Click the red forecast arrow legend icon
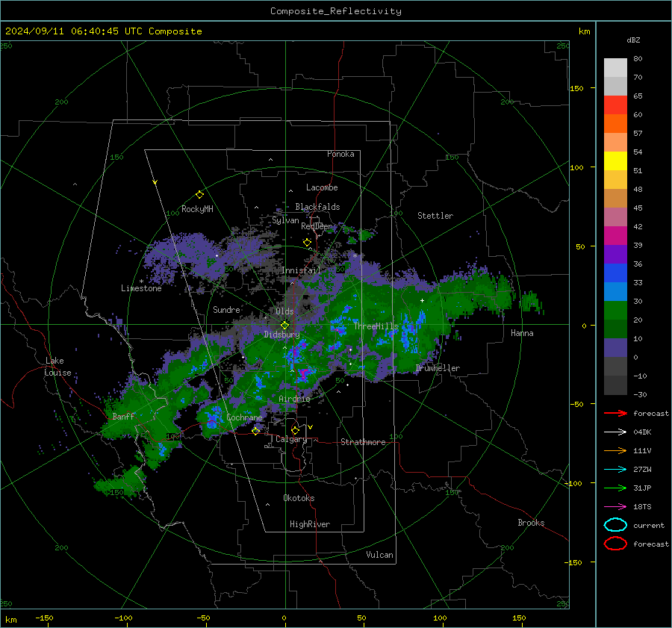This screenshot has height=628, width=672. (x=615, y=413)
